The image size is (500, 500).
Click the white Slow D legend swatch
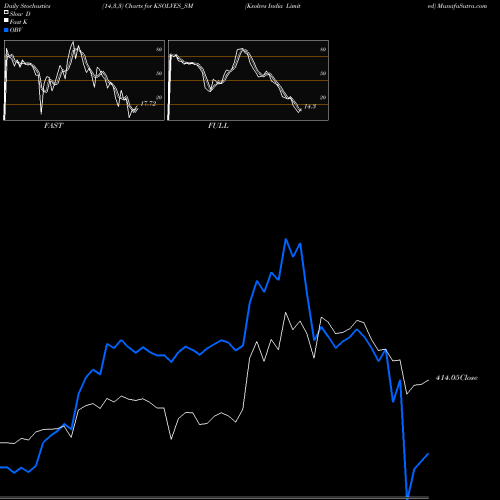click(x=6, y=12)
